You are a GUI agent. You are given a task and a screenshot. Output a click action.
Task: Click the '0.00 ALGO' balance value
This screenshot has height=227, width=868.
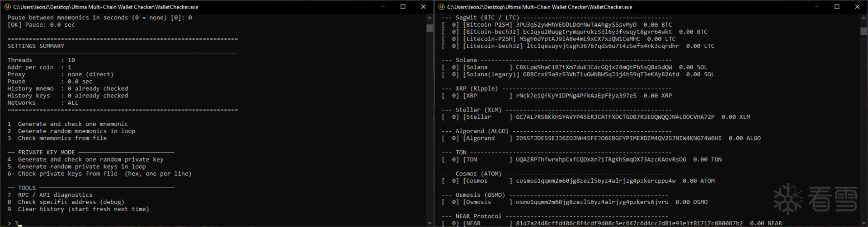click(745, 138)
